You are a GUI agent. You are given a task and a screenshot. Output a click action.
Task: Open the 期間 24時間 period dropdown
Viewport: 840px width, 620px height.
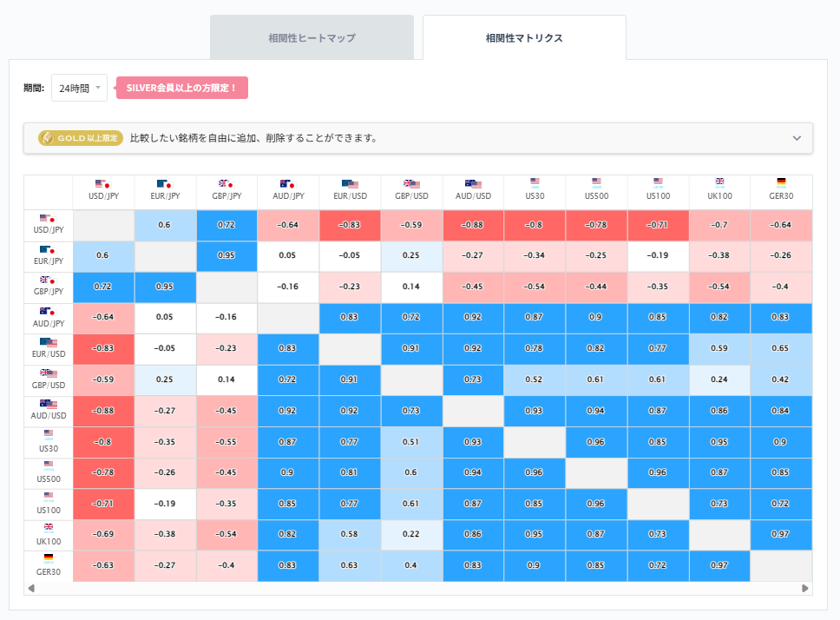click(x=78, y=88)
